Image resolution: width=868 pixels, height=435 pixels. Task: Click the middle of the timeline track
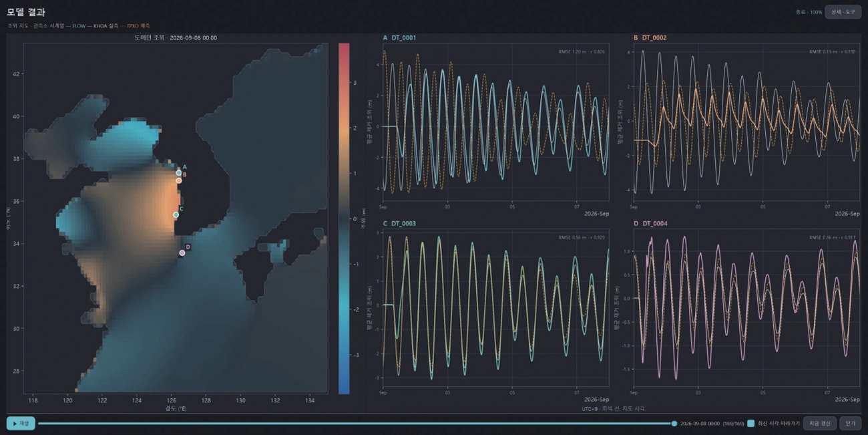point(356,424)
